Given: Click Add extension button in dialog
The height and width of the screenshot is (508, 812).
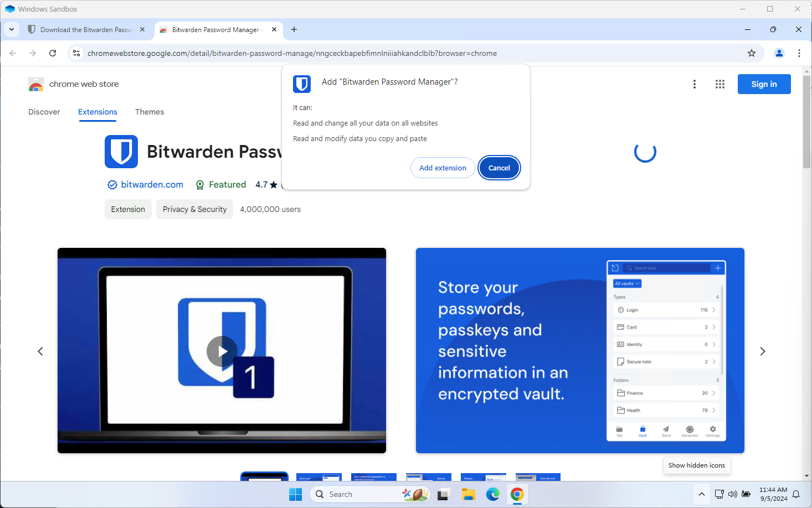Looking at the screenshot, I should [443, 168].
